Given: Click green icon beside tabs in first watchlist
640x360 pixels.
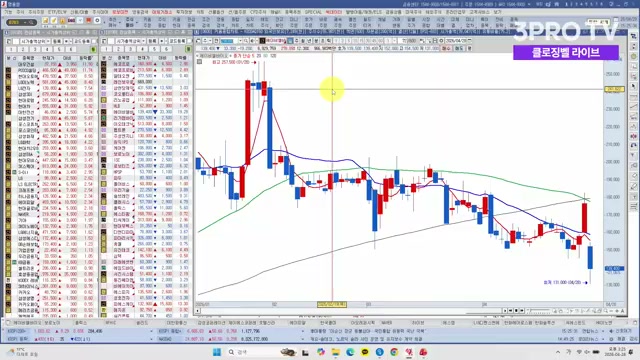Looking at the screenshot, I should (93, 49).
